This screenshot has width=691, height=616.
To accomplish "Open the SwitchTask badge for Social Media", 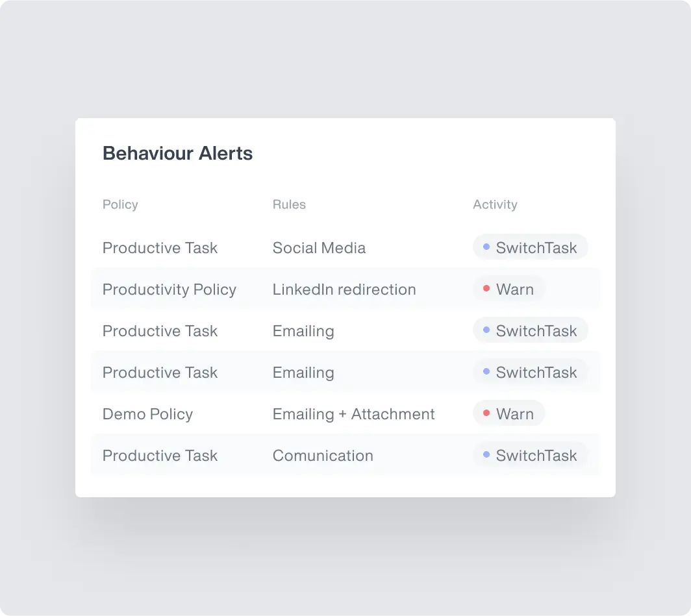I will (x=530, y=247).
